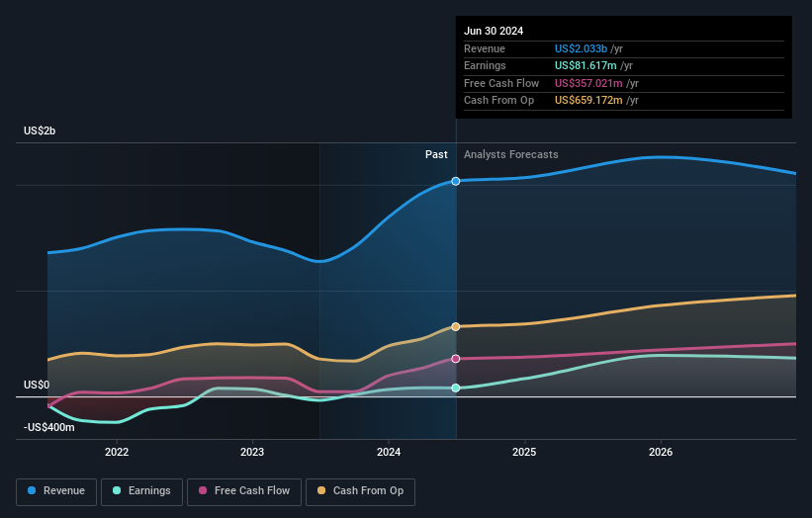This screenshot has height=518, width=812.
Task: Click the US$81.617m earnings value
Action: click(x=586, y=65)
